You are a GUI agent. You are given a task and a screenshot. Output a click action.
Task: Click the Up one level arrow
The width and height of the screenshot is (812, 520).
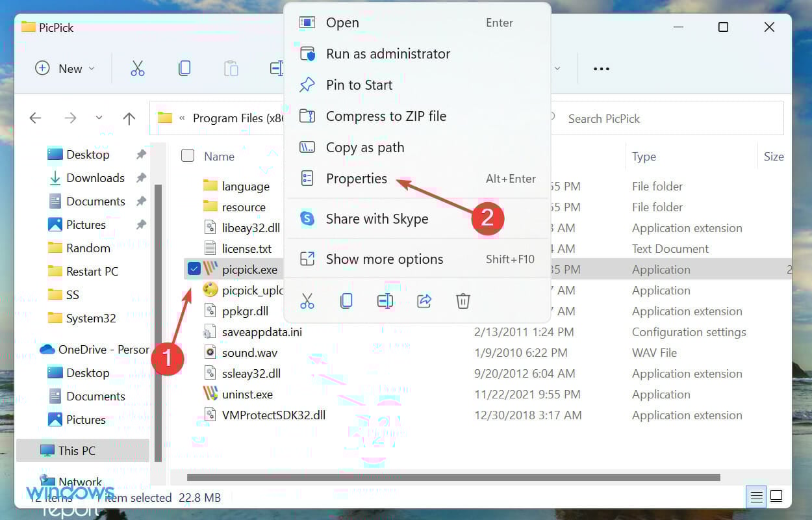tap(129, 118)
